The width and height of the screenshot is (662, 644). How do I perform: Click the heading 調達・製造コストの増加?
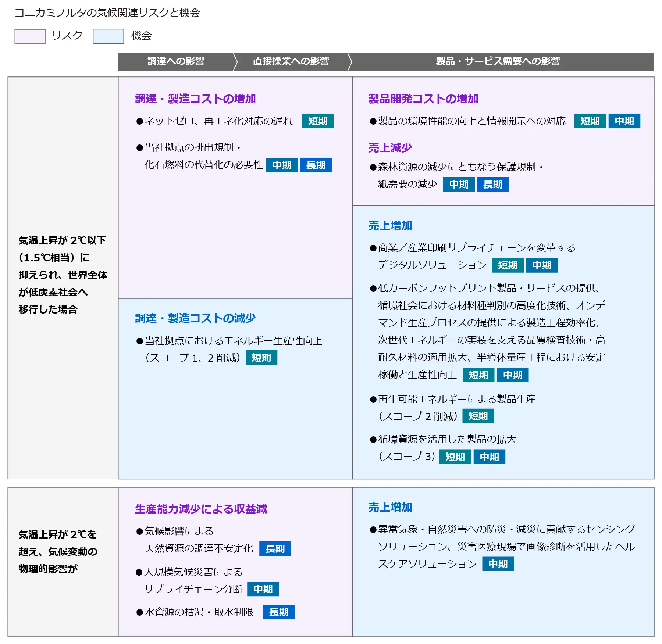[195, 99]
